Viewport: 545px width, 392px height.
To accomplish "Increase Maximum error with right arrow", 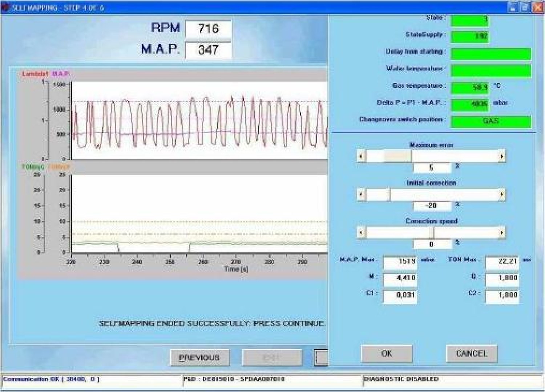I will click(502, 156).
